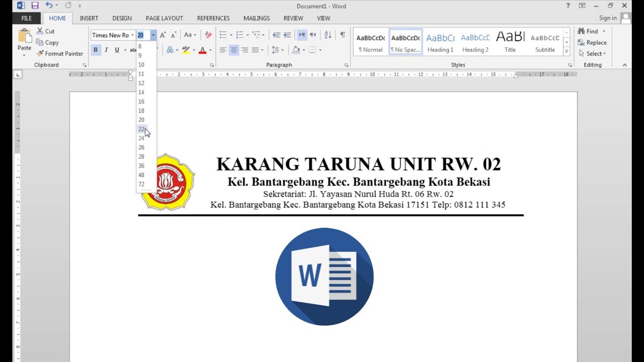Image resolution: width=644 pixels, height=362 pixels.
Task: Toggle Justify alignment
Action: pyautogui.click(x=255, y=50)
